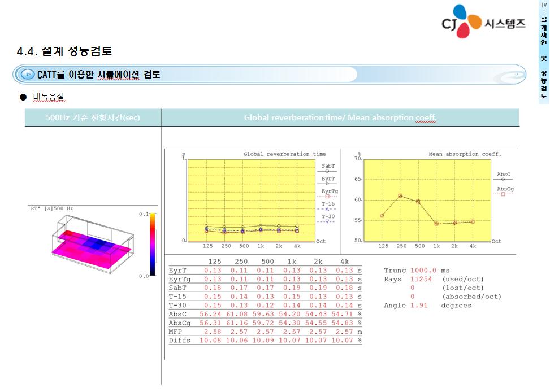Click the 4.4. 설계 성능검토 section title
Screen dimensions: 550x392
tap(64, 51)
